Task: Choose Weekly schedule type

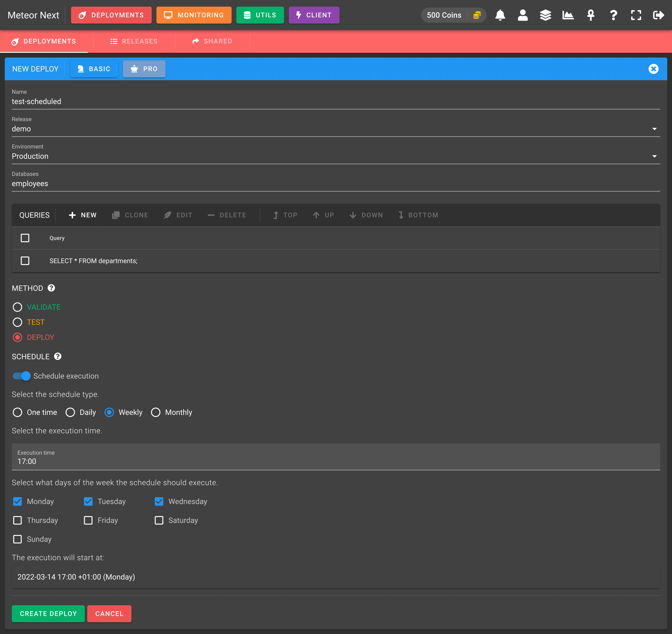Action: pos(109,412)
